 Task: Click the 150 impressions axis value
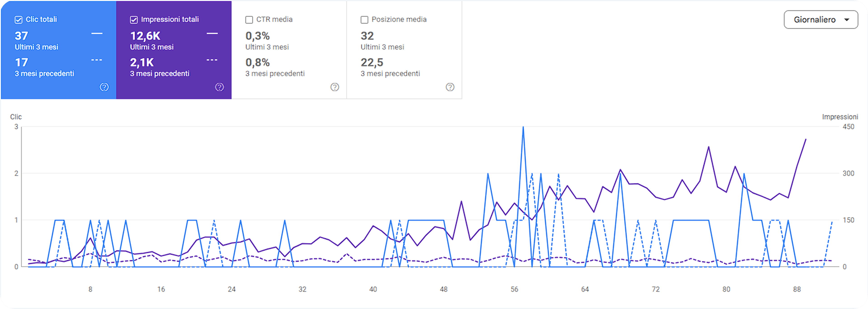(848, 220)
